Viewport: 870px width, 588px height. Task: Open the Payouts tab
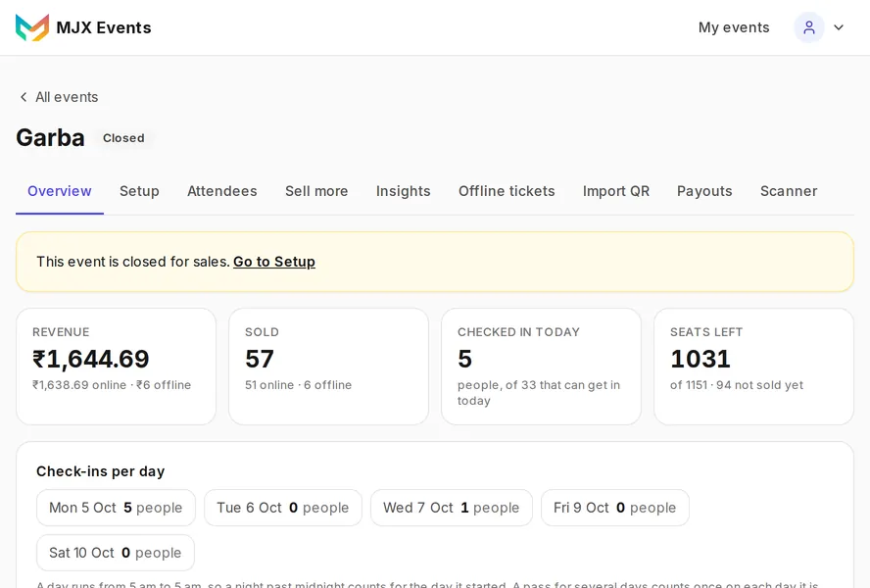(x=704, y=191)
